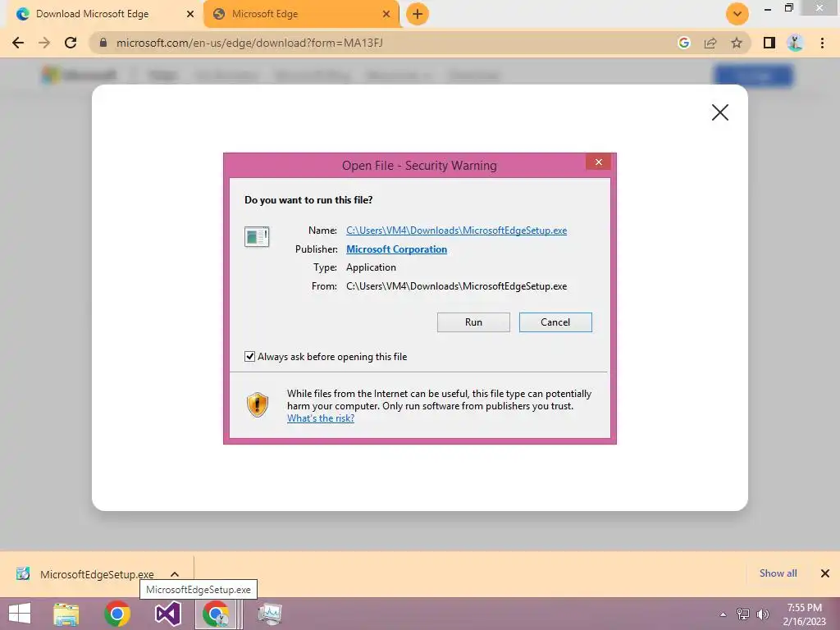Click the Application type text
Viewport: 840px width, 630px height.
coord(372,267)
